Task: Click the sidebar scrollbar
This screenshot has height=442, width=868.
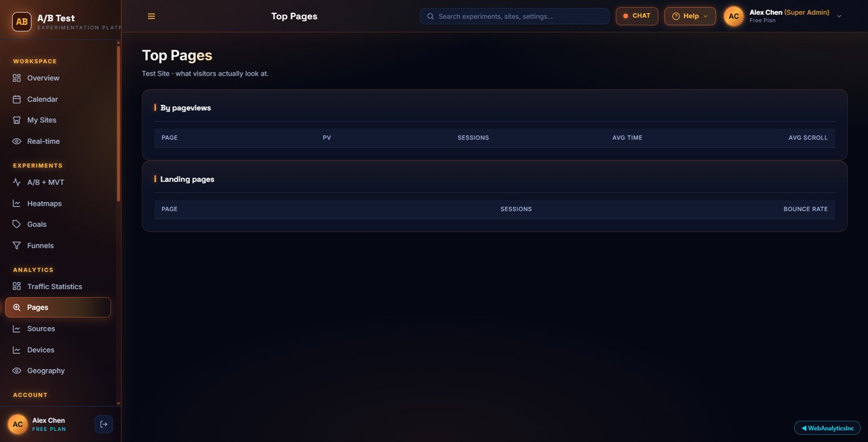Action: pyautogui.click(x=118, y=125)
